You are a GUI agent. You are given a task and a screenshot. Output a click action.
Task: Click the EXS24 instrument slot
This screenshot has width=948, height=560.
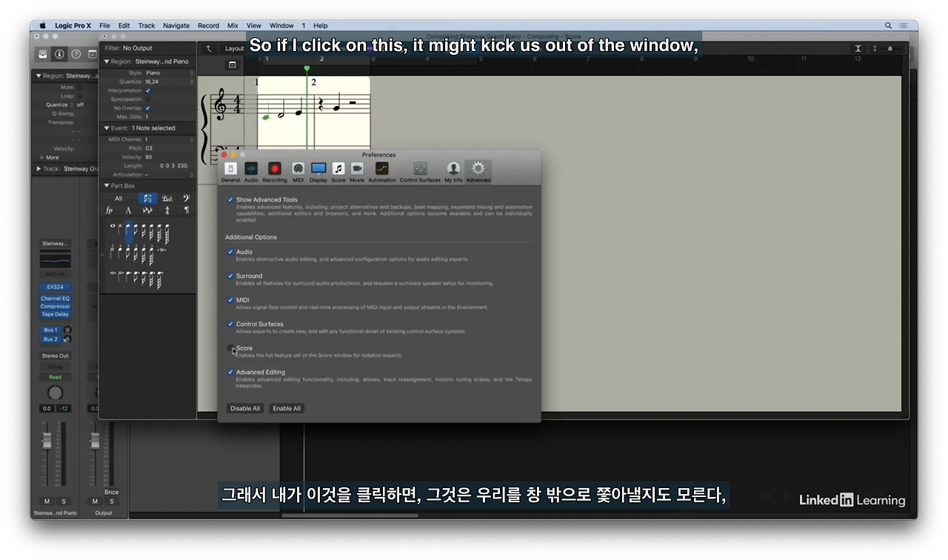point(55,287)
